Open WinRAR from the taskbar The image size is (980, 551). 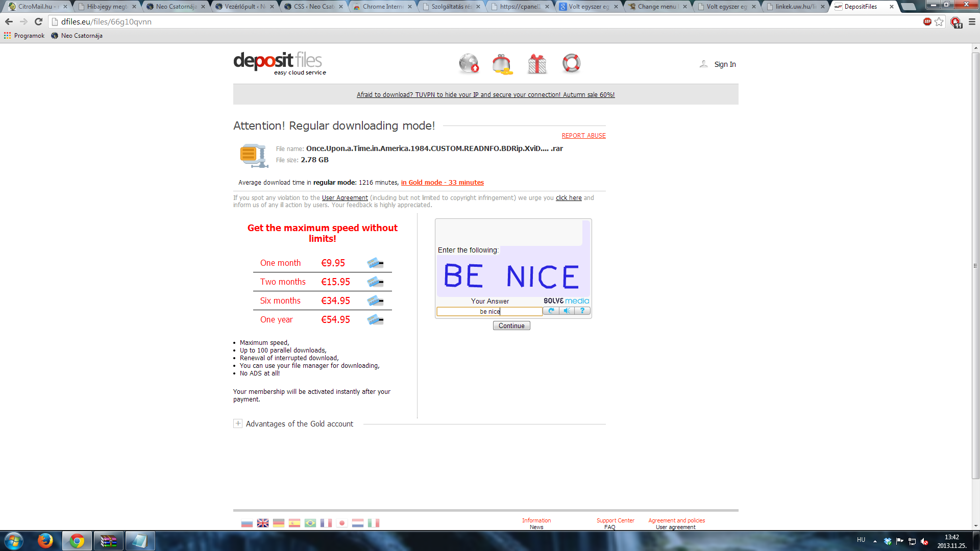(108, 541)
